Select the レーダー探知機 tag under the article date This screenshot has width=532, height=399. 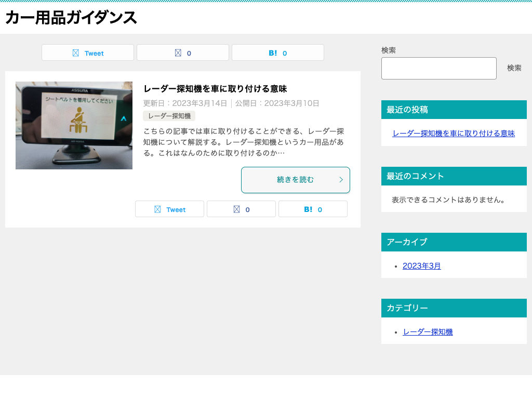[169, 116]
